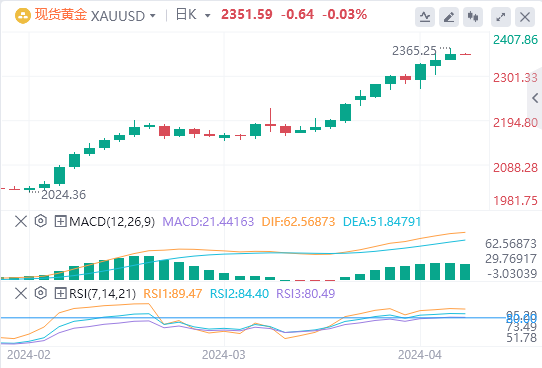Click the 2301.33 price axis label
542x368 pixels.
tap(515, 78)
